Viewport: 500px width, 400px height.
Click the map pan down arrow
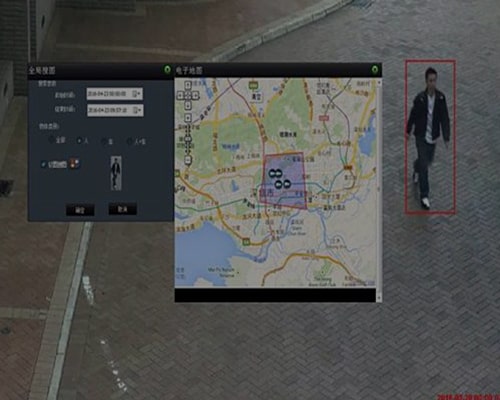(188, 105)
